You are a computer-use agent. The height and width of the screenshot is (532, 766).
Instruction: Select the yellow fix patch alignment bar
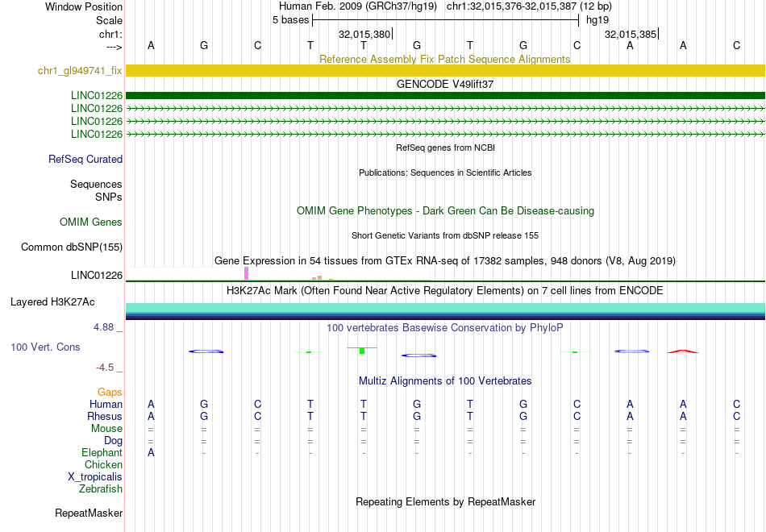[x=445, y=70]
